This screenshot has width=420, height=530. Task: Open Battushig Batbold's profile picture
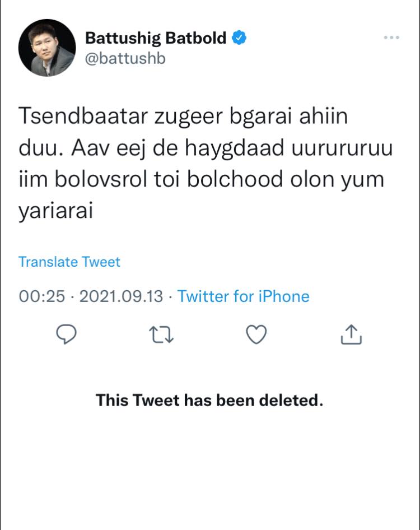(x=47, y=48)
